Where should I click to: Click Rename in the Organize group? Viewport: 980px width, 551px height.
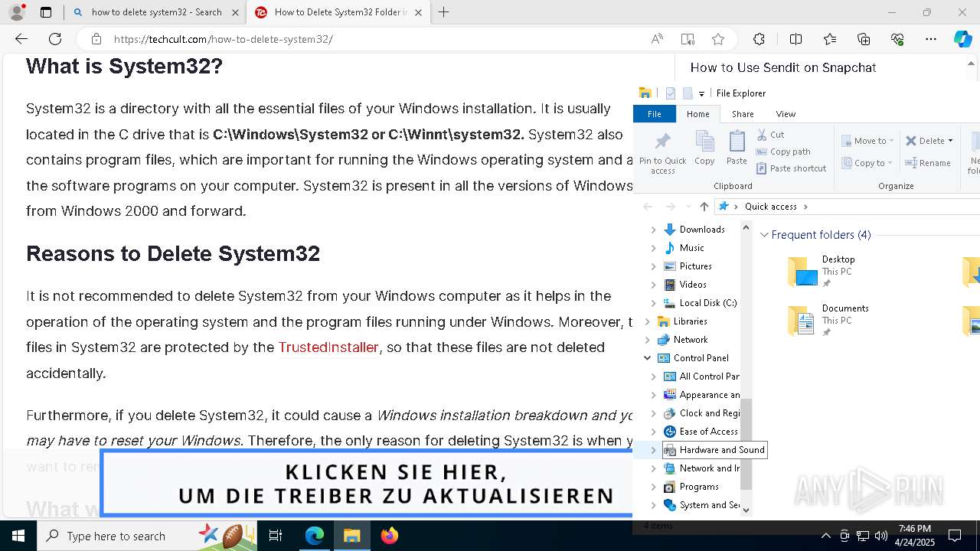tap(928, 163)
